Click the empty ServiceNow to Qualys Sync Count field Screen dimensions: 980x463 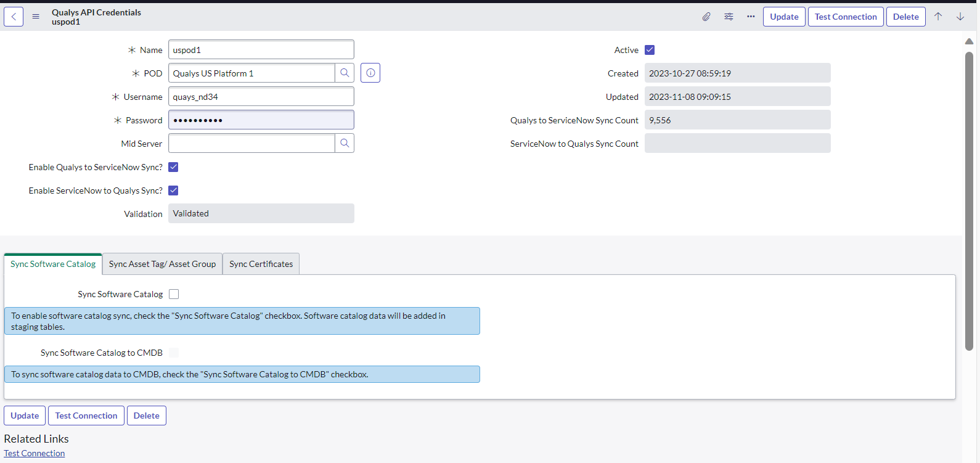738,143
